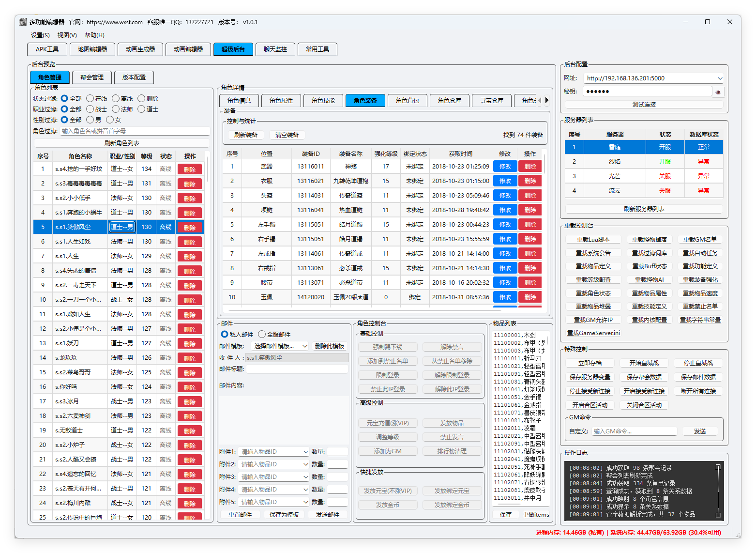Click the 输入GM命令 input field
This screenshot has width=756, height=553.
coord(634,431)
